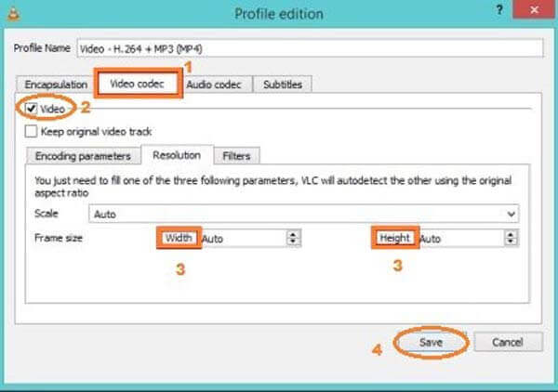
Task: Select the Video codec tab
Action: point(137,84)
